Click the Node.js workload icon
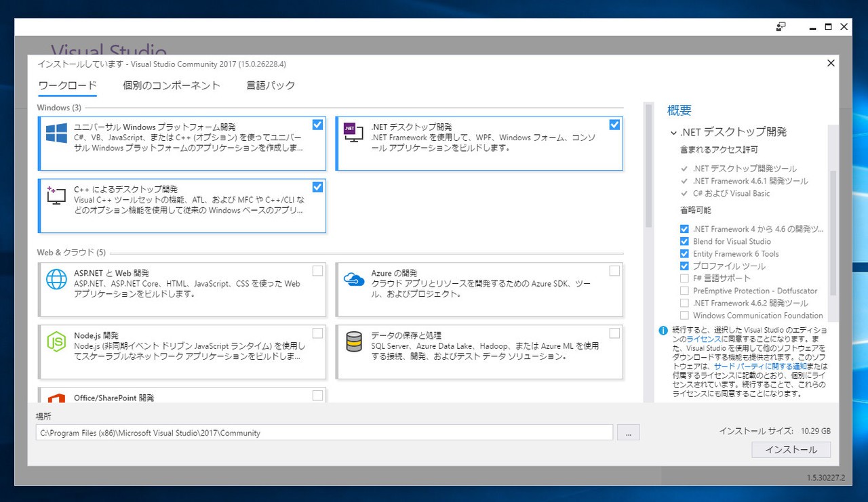868x502 pixels. tap(56, 341)
